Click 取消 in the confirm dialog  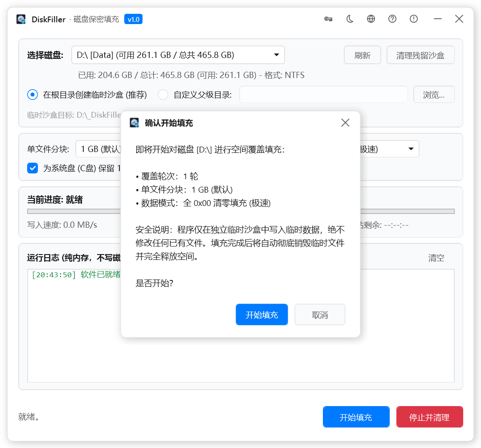[x=320, y=314]
